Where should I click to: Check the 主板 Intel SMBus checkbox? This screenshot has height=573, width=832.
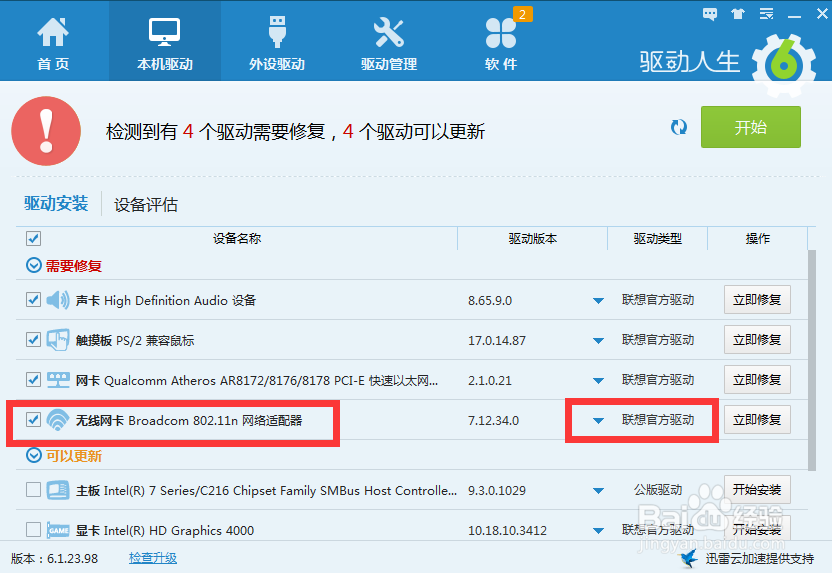(33, 490)
